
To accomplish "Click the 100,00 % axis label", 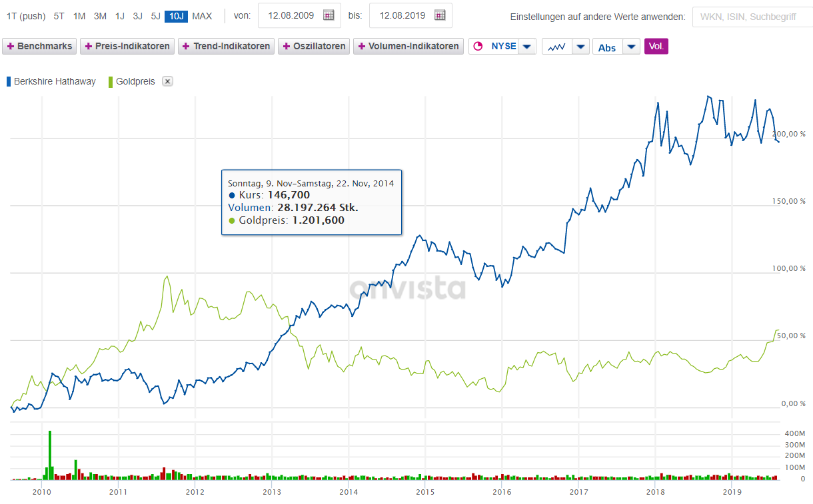I will [x=788, y=268].
